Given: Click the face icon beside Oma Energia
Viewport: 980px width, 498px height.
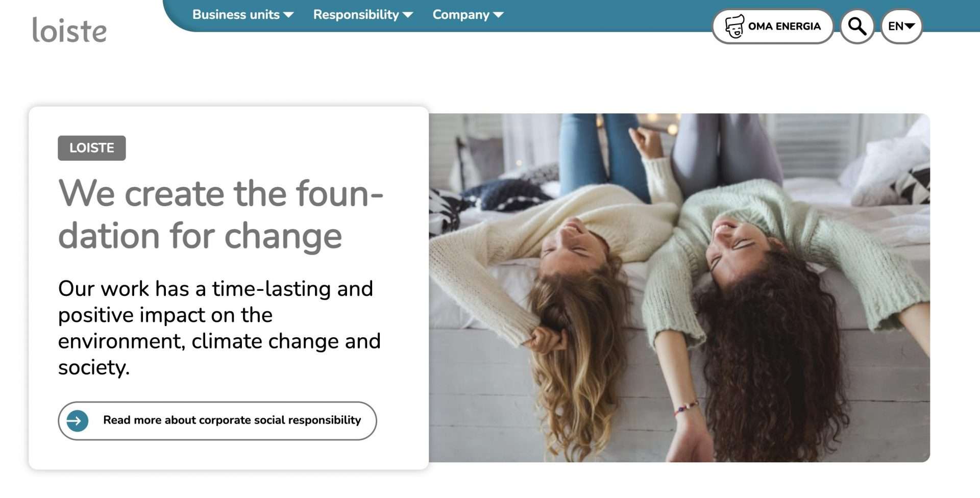Looking at the screenshot, I should tap(734, 27).
